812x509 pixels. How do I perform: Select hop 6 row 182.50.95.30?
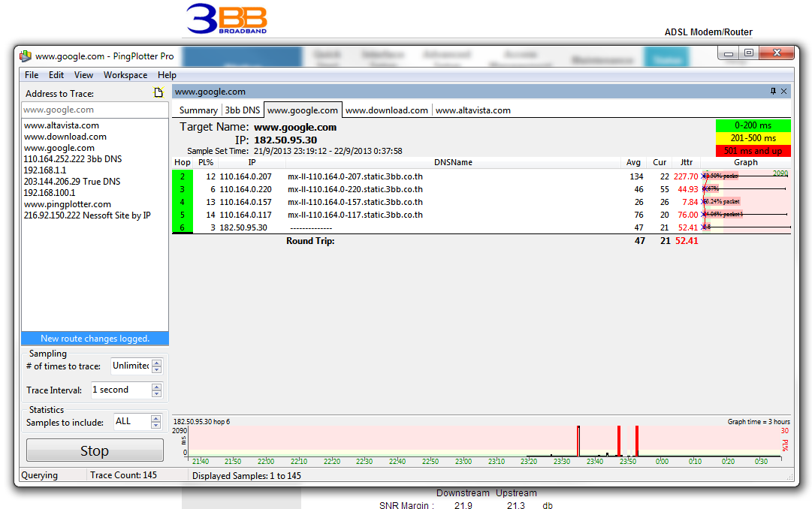coord(481,227)
